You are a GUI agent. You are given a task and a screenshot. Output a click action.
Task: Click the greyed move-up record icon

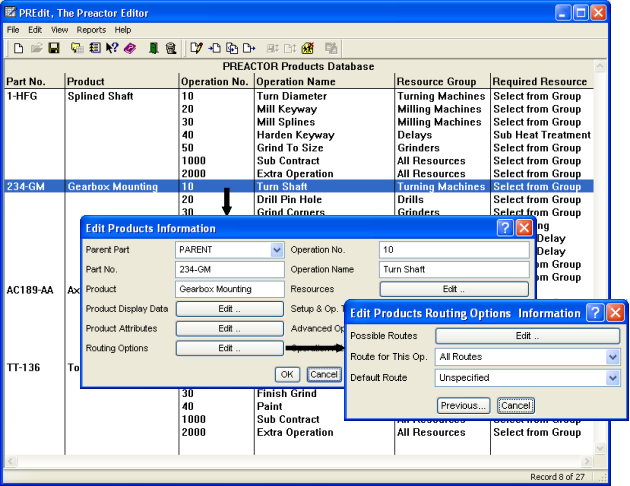coord(273,49)
